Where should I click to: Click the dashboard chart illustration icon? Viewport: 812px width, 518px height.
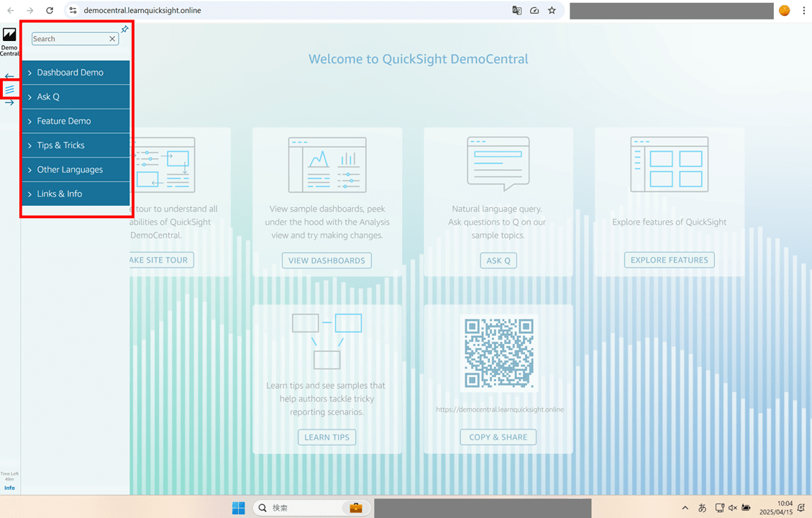coord(327,165)
